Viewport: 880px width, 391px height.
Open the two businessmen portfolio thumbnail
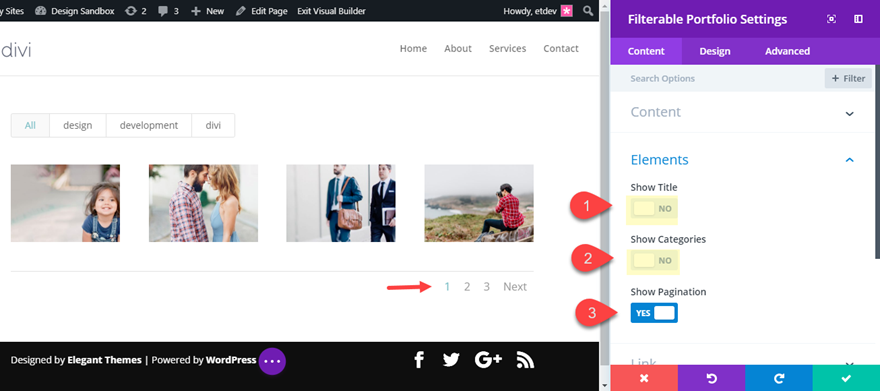(341, 203)
